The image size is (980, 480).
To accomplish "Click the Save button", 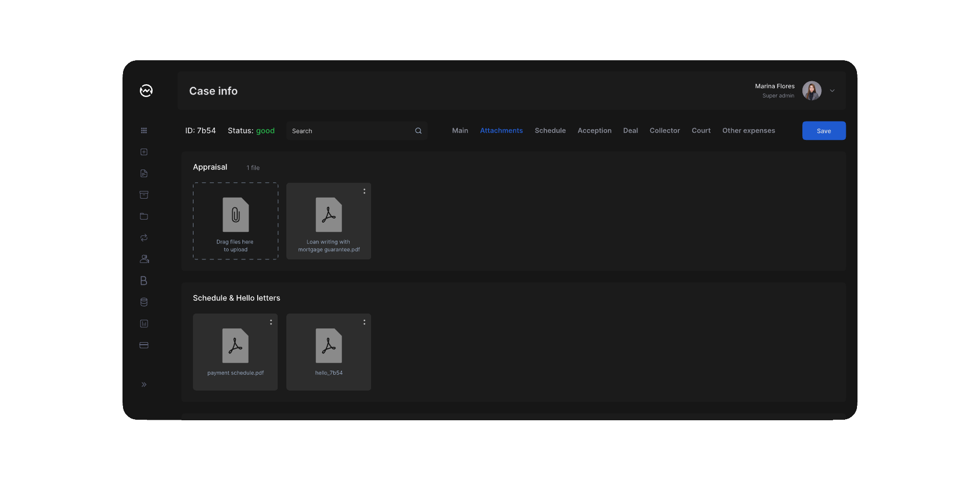I will [x=823, y=131].
